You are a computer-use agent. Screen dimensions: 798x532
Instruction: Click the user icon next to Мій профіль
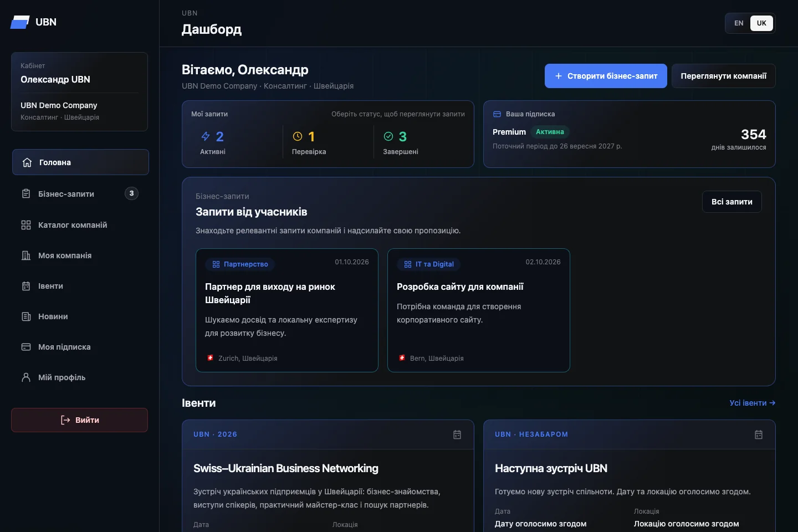click(26, 377)
